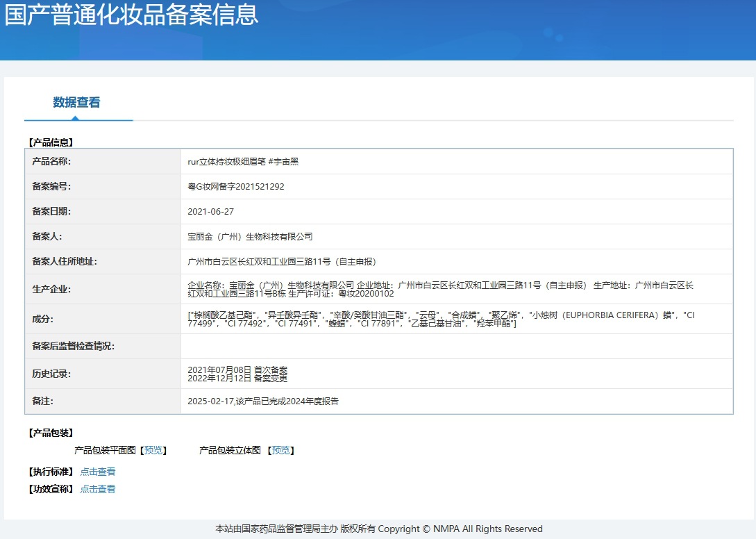Click the 备案日期 label cell
Viewport: 756px width, 539px height.
tap(103, 211)
